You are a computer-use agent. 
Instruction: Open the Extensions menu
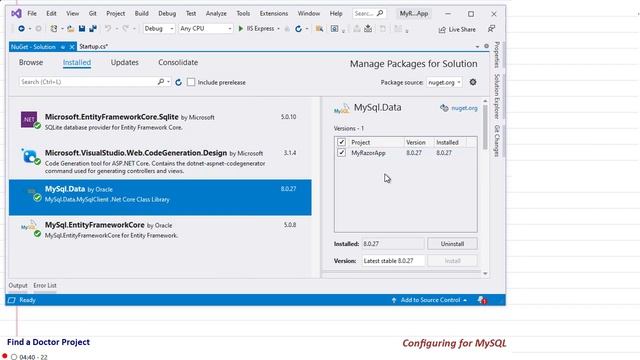[274, 13]
